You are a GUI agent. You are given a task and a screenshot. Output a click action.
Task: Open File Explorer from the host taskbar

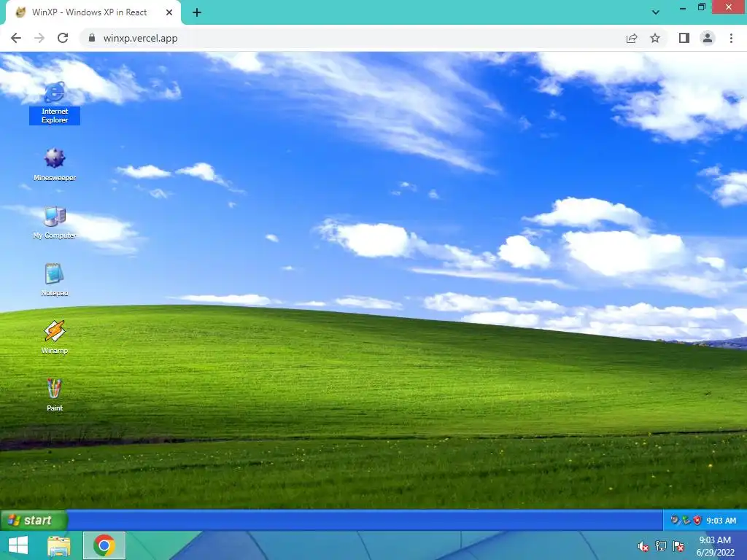click(x=59, y=545)
